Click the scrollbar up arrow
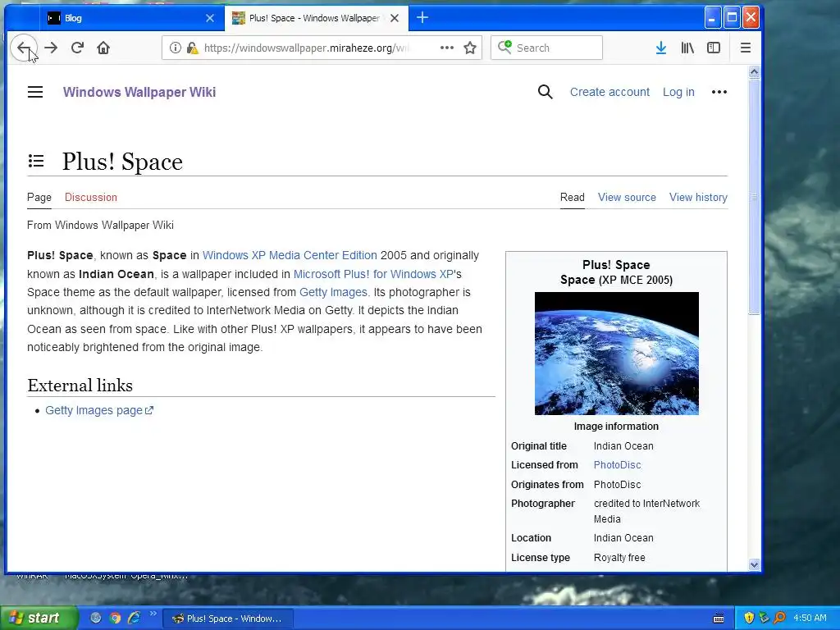The width and height of the screenshot is (840, 630). pyautogui.click(x=755, y=72)
